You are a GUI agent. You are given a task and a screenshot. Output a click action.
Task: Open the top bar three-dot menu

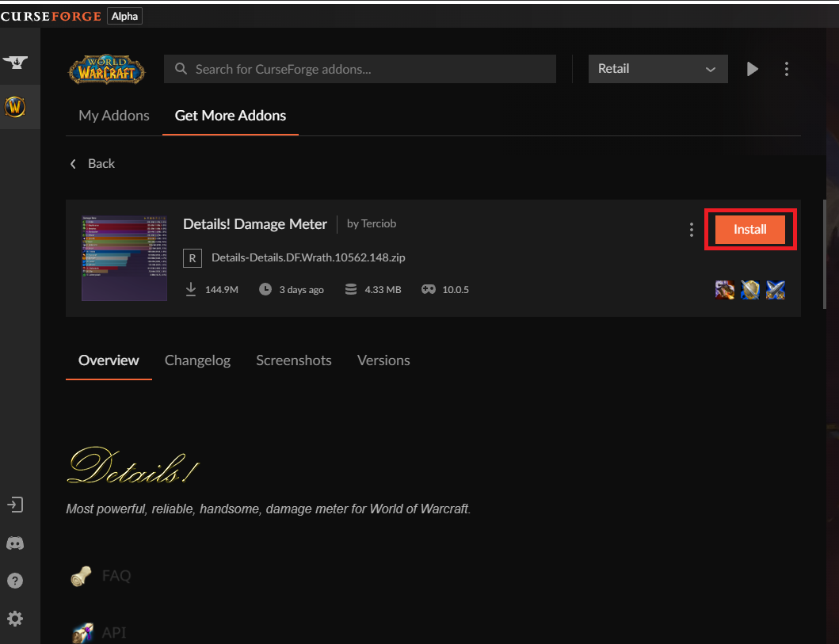click(x=786, y=69)
